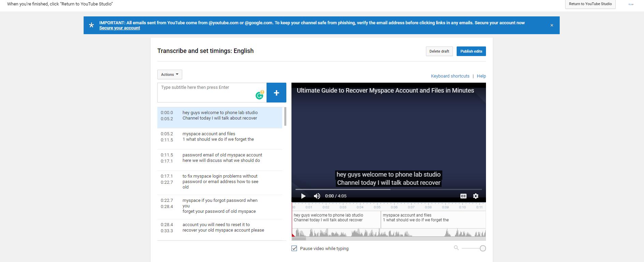Click the video title 'Ultimate Guide to Recover Myspace'
Viewport: 644px width, 262px height.
(385, 91)
